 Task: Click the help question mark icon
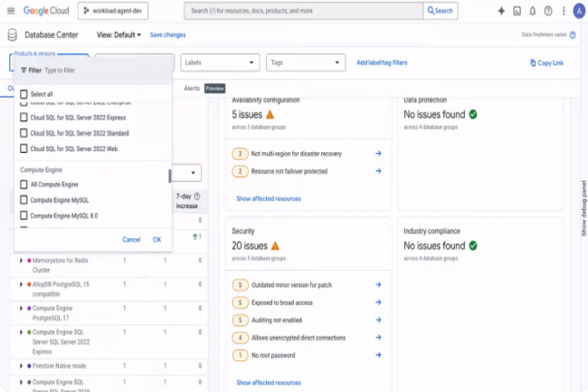click(547, 11)
